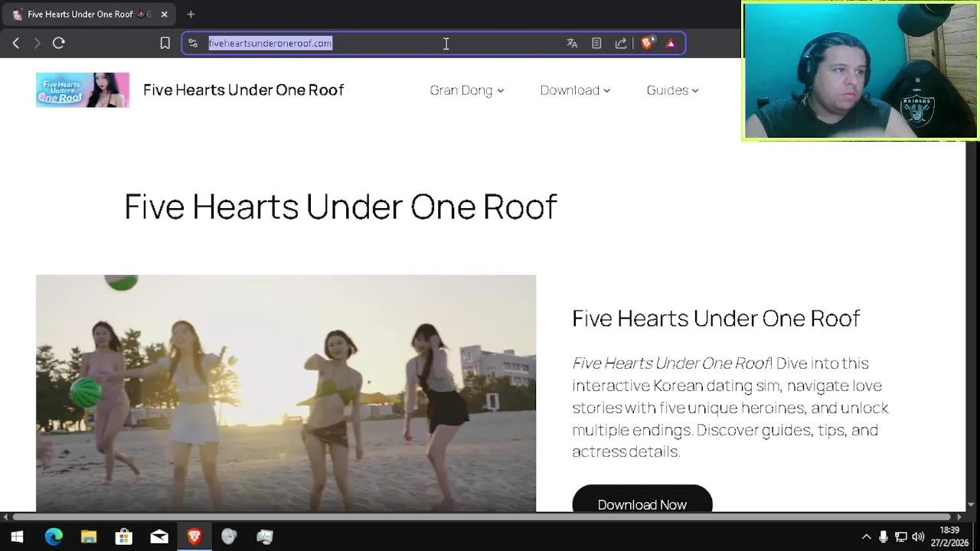Open File Explorer from the taskbar
This screenshot has width=980, height=551.
[x=89, y=536]
